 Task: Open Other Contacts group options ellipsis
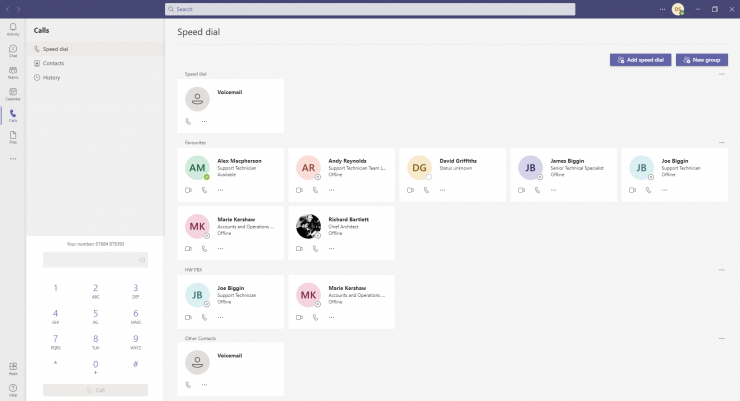pyautogui.click(x=722, y=338)
